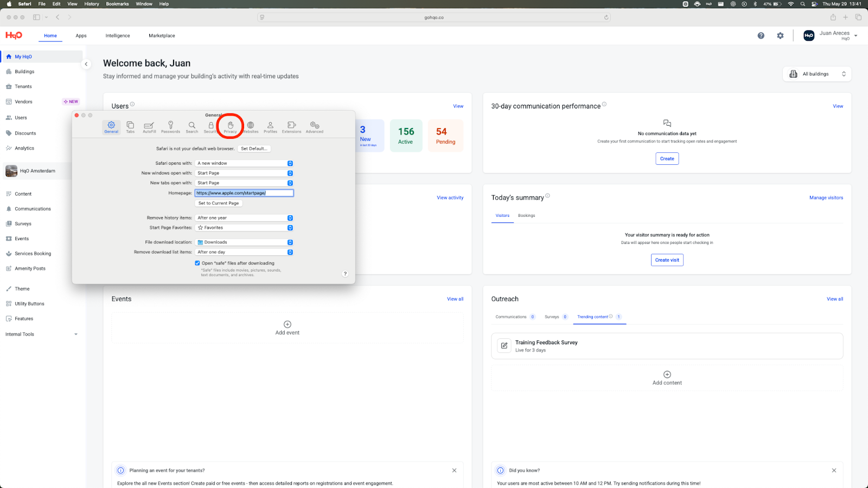Viewport: 868px width, 488px height.
Task: Open HqO settings gear icon
Action: 780,36
